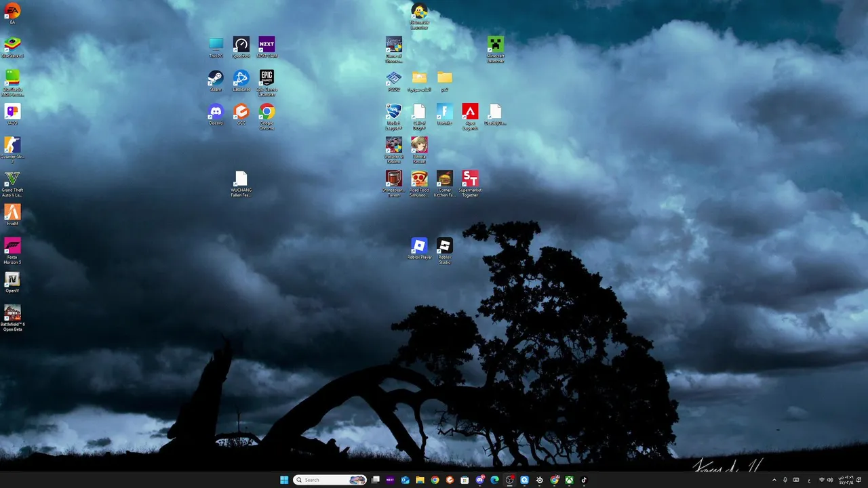Screen dimensions: 868x488
Task: Select the Game of Thrones desktop shortcut
Action: point(394,49)
